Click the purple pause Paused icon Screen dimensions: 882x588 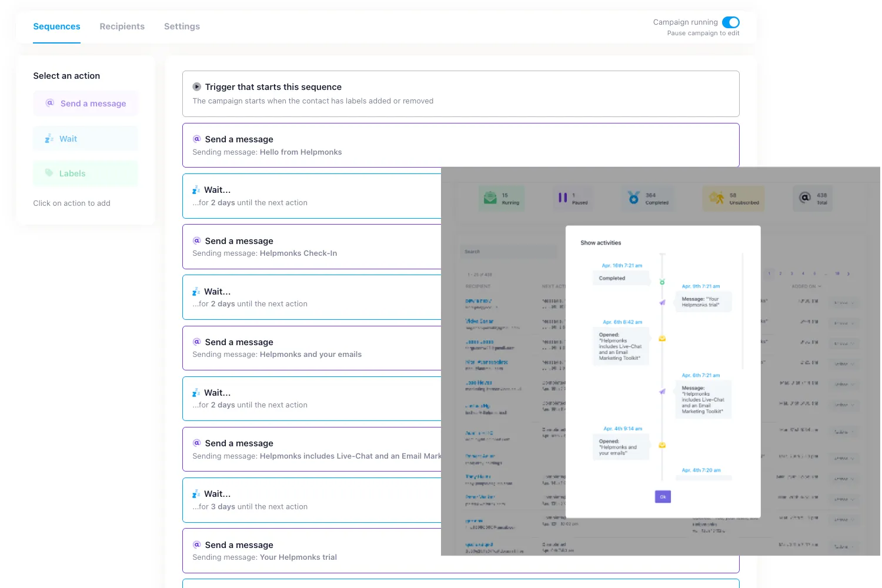click(563, 198)
